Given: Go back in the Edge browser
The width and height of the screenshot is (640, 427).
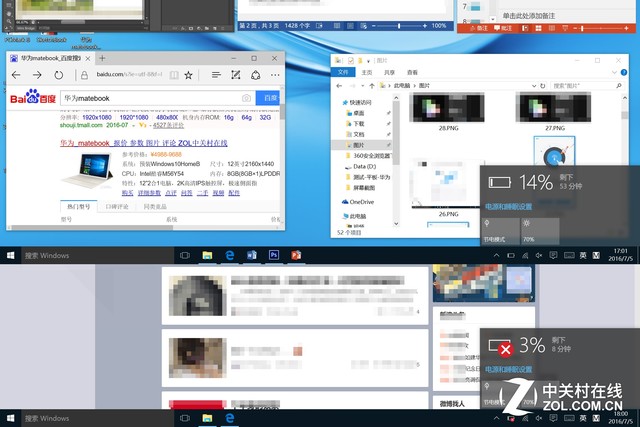Looking at the screenshot, I should 16,75.
